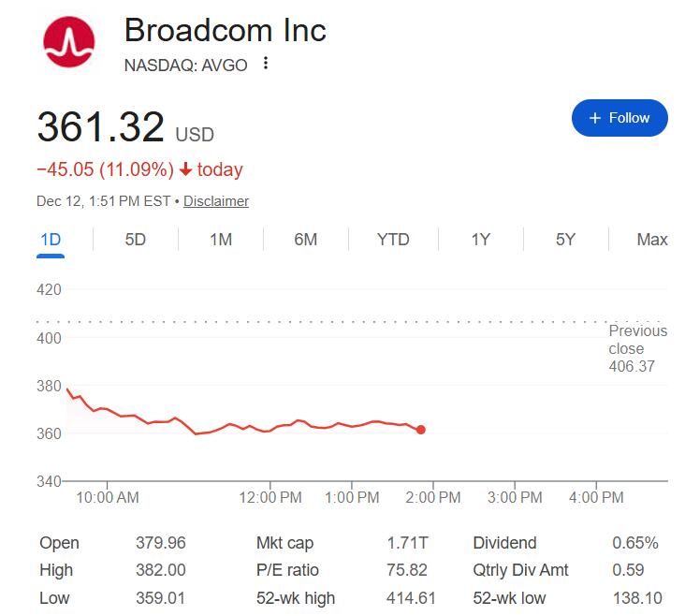Click the Mkt cap value 1.71T

[409, 543]
